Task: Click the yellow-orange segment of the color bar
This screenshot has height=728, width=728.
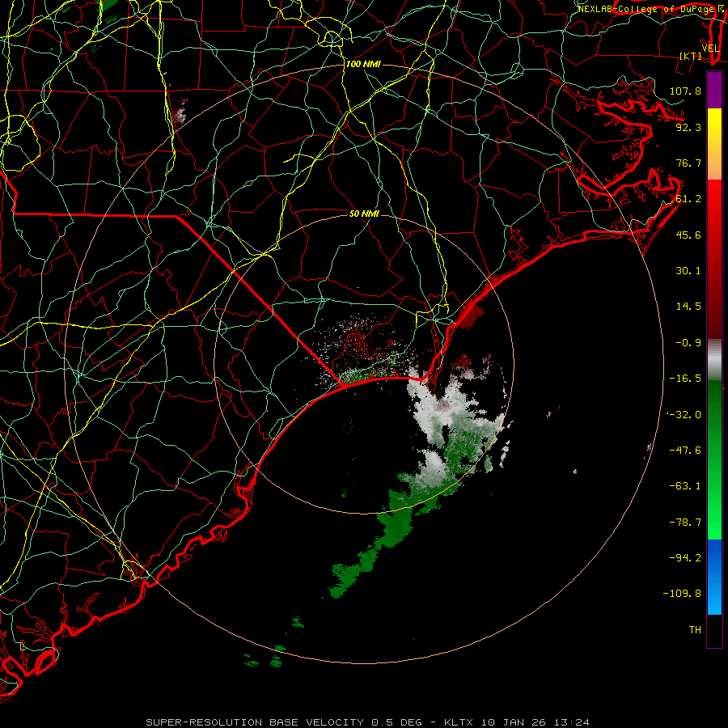Action: click(714, 144)
